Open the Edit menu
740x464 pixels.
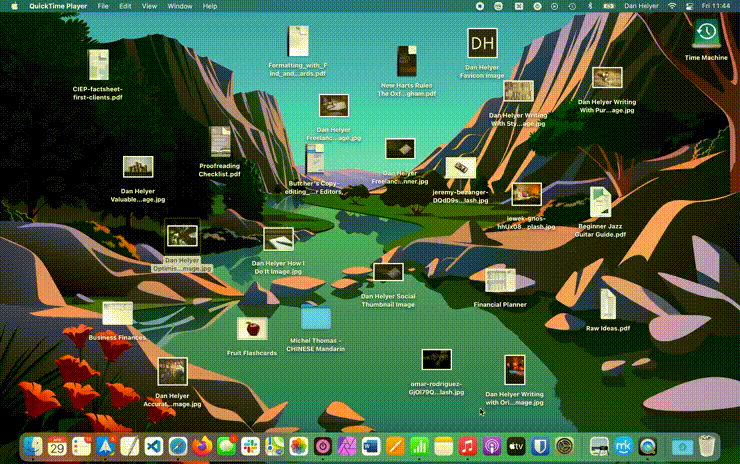[125, 6]
